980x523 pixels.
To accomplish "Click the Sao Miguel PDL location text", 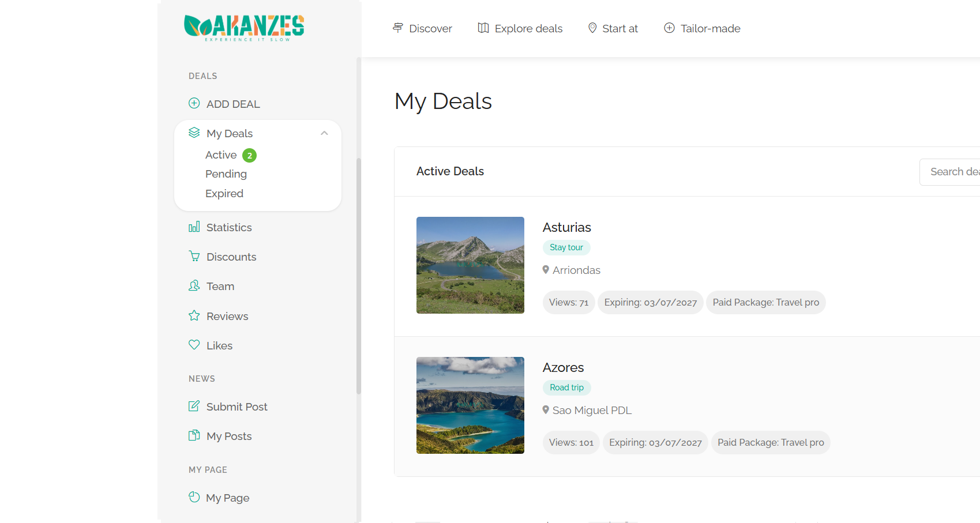I will (x=592, y=410).
